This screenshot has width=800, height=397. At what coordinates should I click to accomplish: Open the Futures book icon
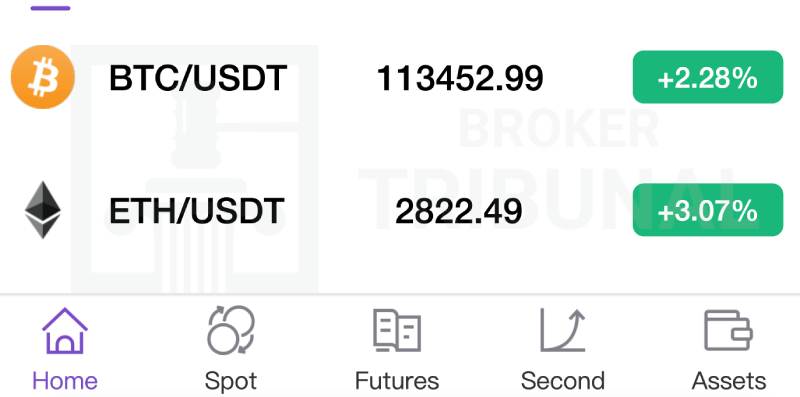397,331
